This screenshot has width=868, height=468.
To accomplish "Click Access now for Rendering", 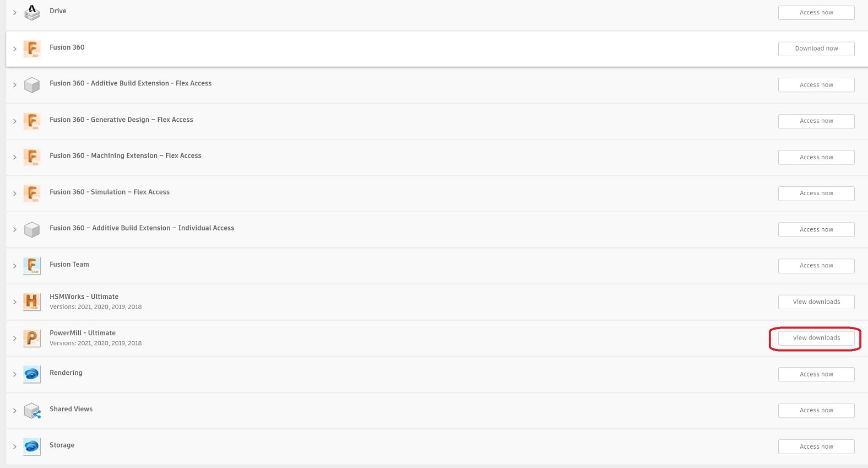I will [x=816, y=374].
